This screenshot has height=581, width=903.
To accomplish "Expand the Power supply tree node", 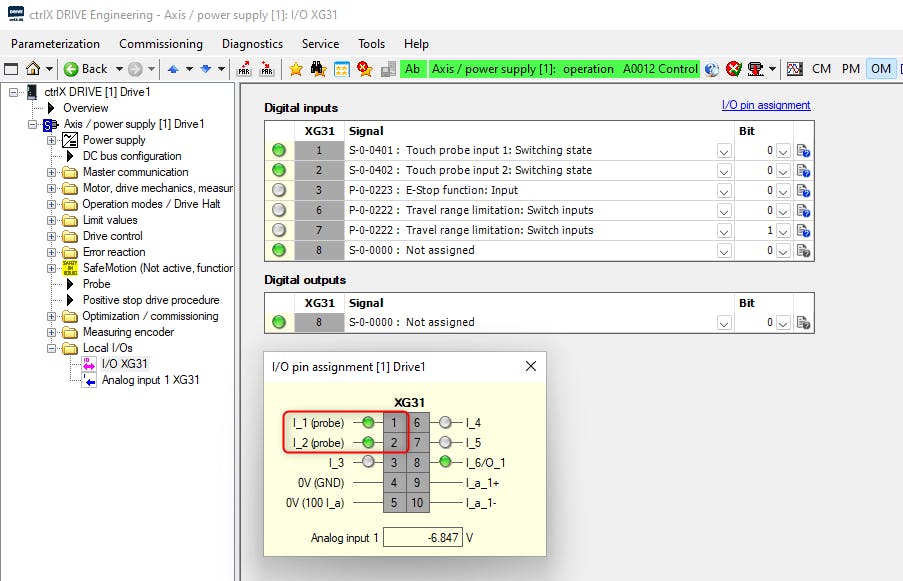I will coord(52,140).
